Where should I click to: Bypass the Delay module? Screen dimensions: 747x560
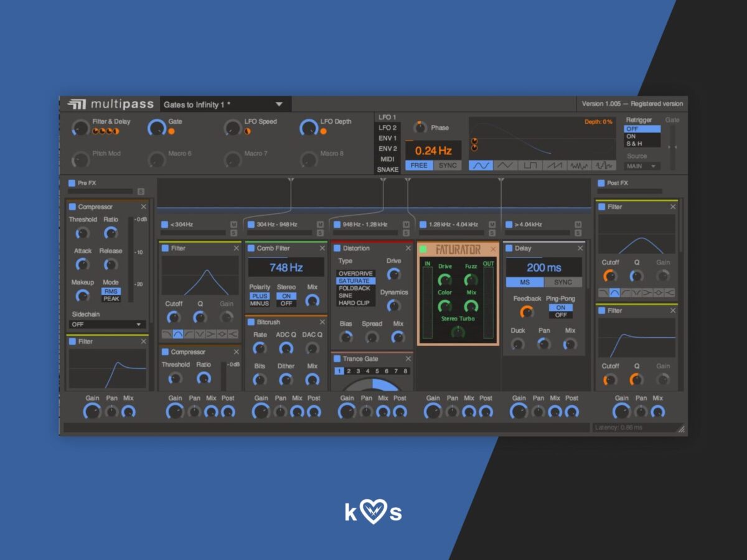tap(509, 248)
